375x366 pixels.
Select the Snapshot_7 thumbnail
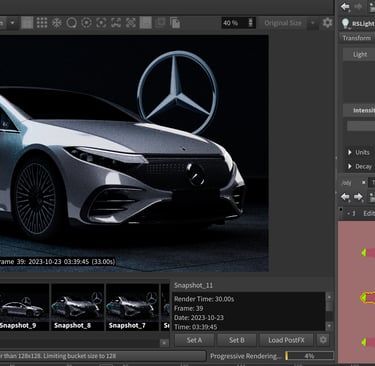tap(132, 307)
